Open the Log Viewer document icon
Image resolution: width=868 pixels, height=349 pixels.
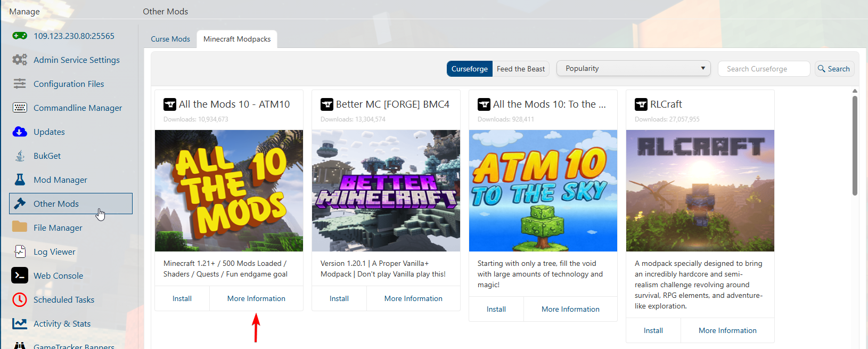coord(20,251)
